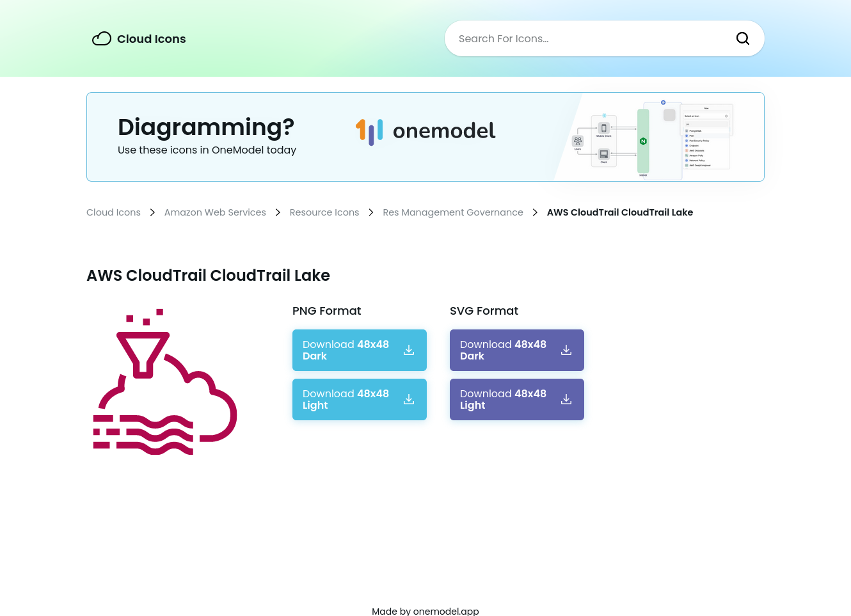The height and width of the screenshot is (616, 851).
Task: Open the Made by onemodel.app footer link
Action: point(425,611)
